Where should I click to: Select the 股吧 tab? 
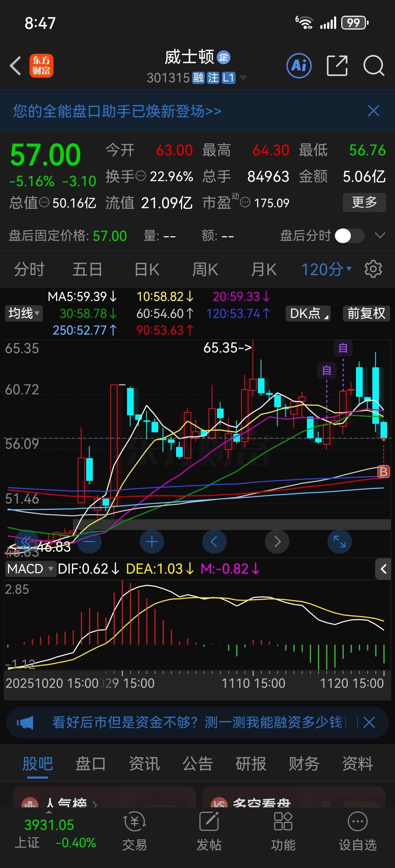point(37,764)
